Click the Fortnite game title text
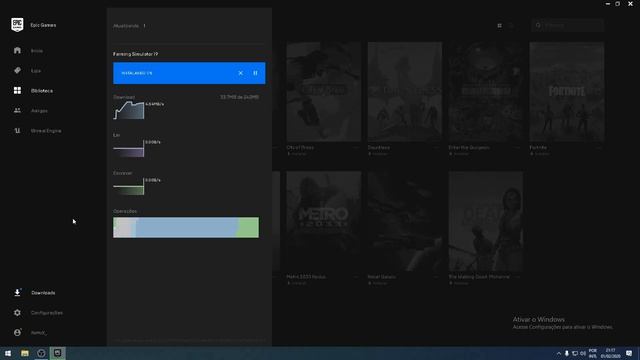Image resolution: width=640 pixels, height=360 pixels. (538, 147)
